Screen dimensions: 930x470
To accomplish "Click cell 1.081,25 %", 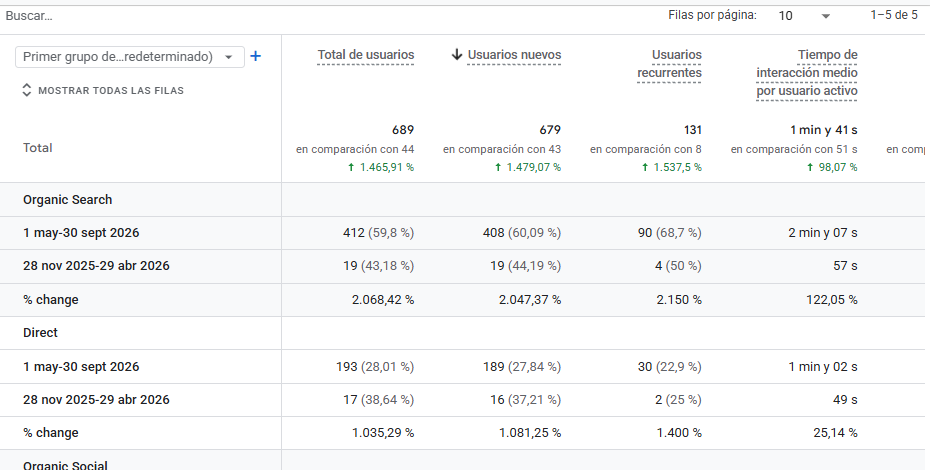I will tap(530, 433).
